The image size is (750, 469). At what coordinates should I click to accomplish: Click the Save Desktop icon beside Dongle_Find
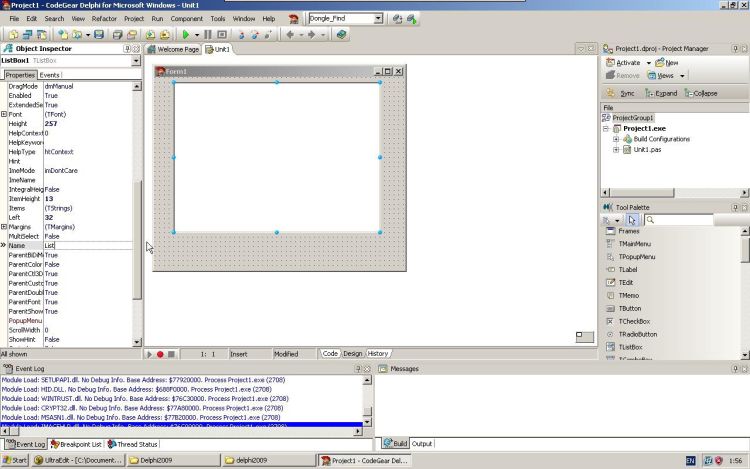(x=397, y=19)
